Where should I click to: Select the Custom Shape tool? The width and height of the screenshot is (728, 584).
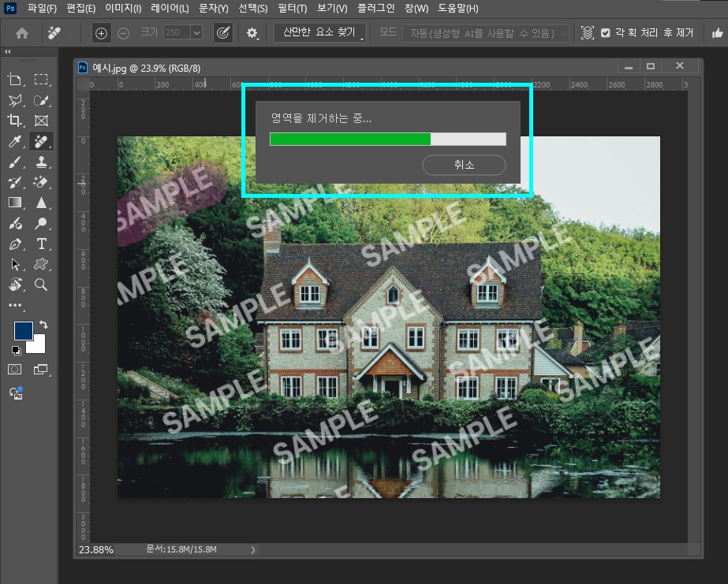[x=41, y=264]
